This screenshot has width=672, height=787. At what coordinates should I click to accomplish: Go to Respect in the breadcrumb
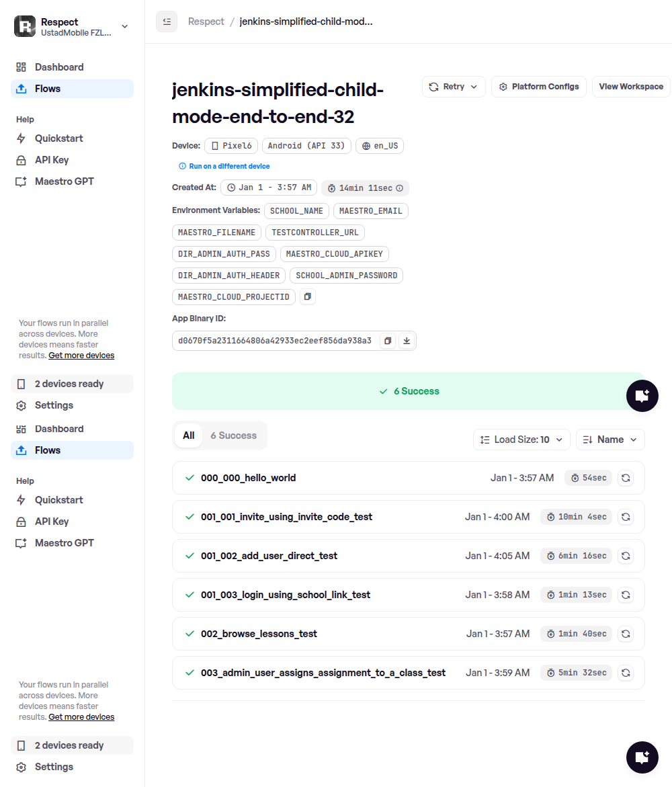point(206,22)
